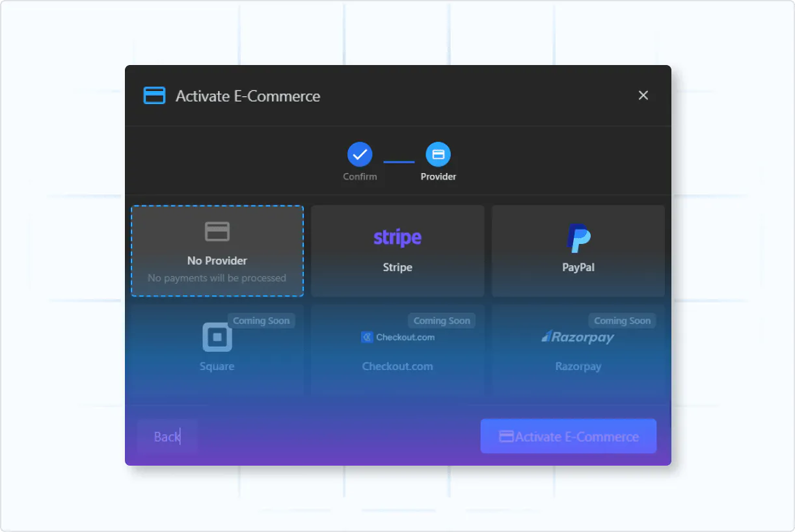Select the Razorpay provider card
This screenshot has height=532, width=795.
578,350
